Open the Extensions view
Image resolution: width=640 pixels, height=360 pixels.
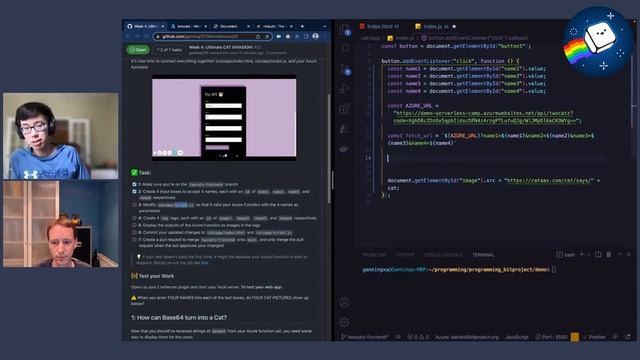tap(344, 109)
